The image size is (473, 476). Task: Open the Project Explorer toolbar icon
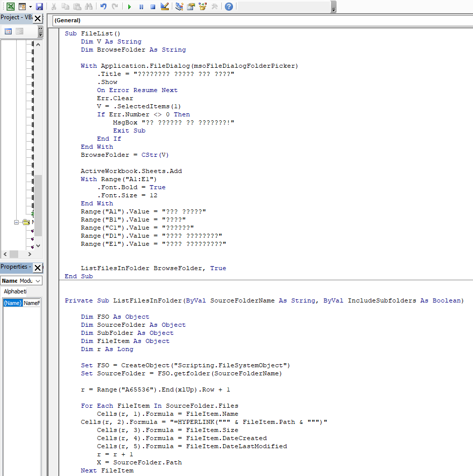(179, 7)
